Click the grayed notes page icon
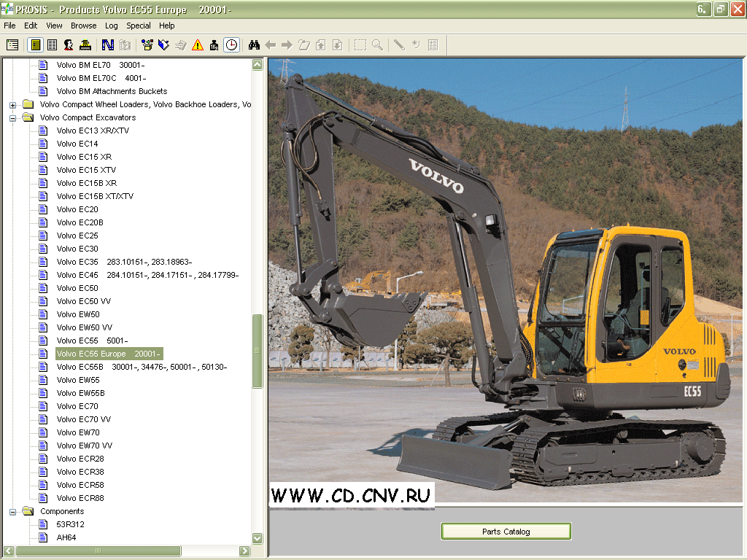 [433, 45]
